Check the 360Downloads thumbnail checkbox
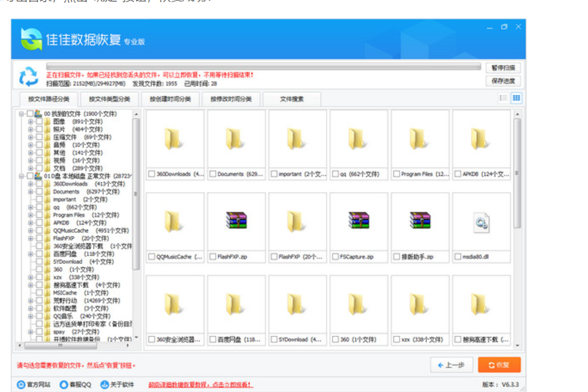The width and height of the screenshot is (588, 392). pyautogui.click(x=152, y=173)
